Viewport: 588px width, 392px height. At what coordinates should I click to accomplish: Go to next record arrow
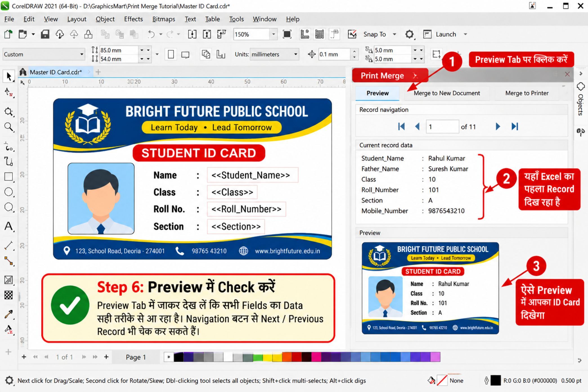click(498, 126)
